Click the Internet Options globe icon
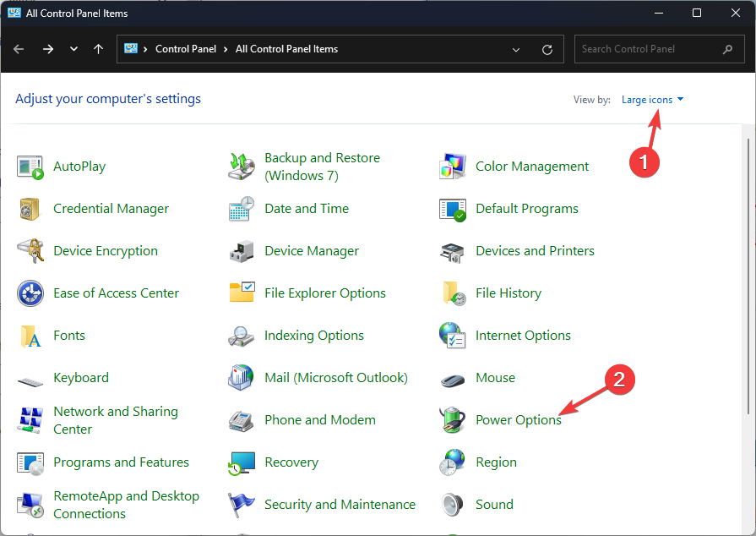 coord(452,336)
